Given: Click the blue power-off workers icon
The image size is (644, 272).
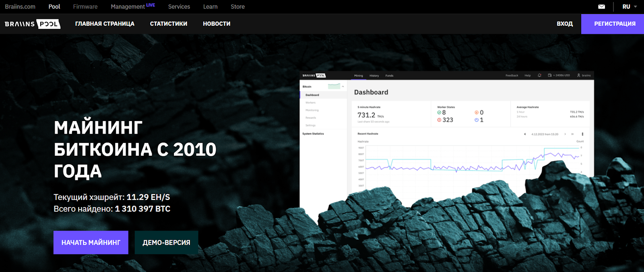Looking at the screenshot, I should click(x=477, y=120).
